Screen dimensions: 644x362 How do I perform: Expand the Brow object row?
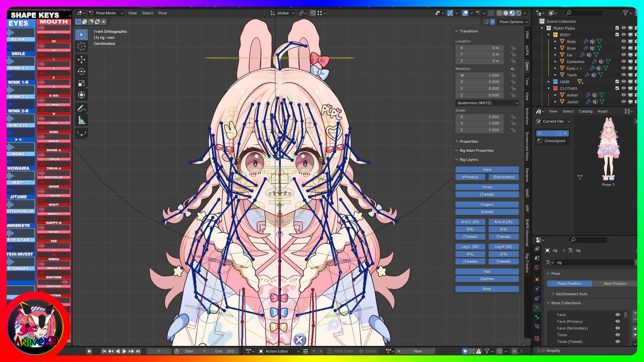(x=555, y=48)
